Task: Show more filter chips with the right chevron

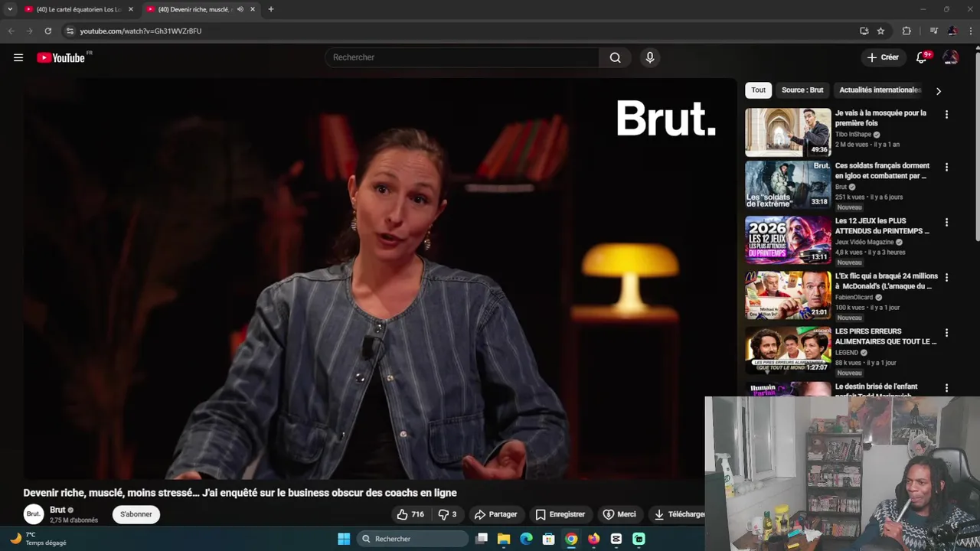Action: pos(939,91)
